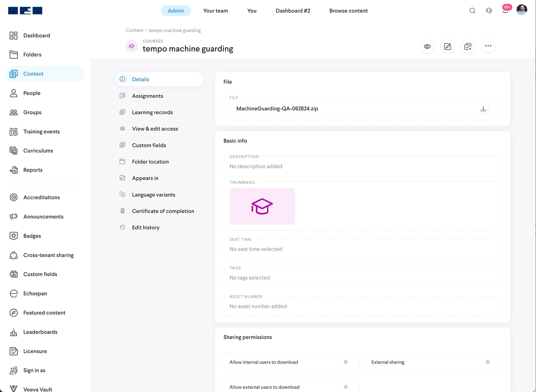Click the search magnifier icon
536x392 pixels.
tap(472, 11)
